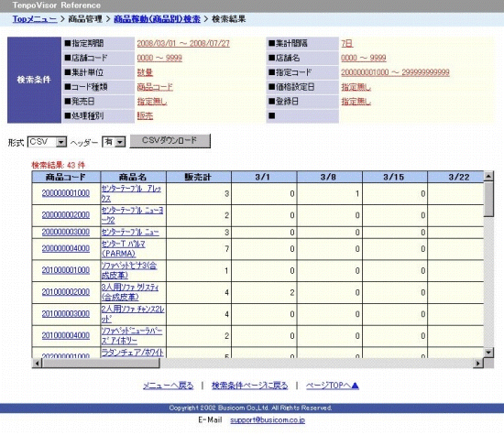Open the 形式 CSV format dropdown

point(48,142)
